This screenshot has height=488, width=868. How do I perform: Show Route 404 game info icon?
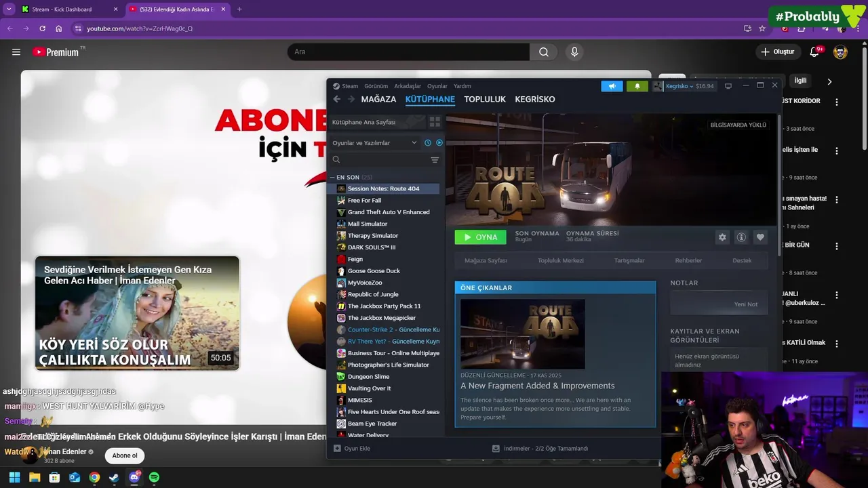tap(741, 237)
